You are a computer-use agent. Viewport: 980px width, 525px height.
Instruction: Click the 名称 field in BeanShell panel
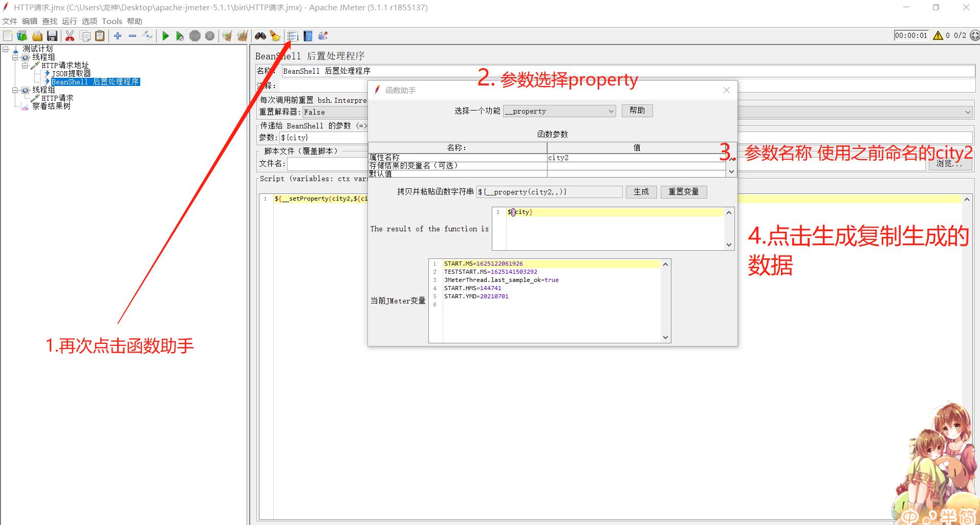[628, 71]
